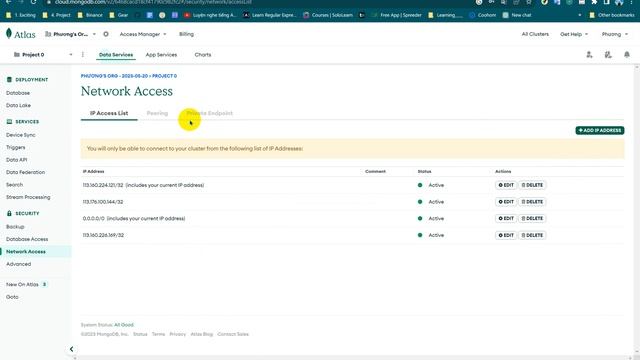Screen dimensions: 640x360
Task: Delete the 113.176.100.144/32 entry
Action: (532, 202)
